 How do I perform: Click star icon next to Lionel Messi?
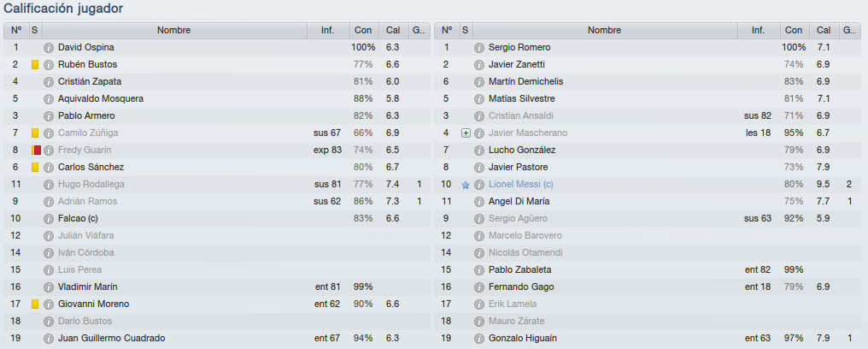466,185
